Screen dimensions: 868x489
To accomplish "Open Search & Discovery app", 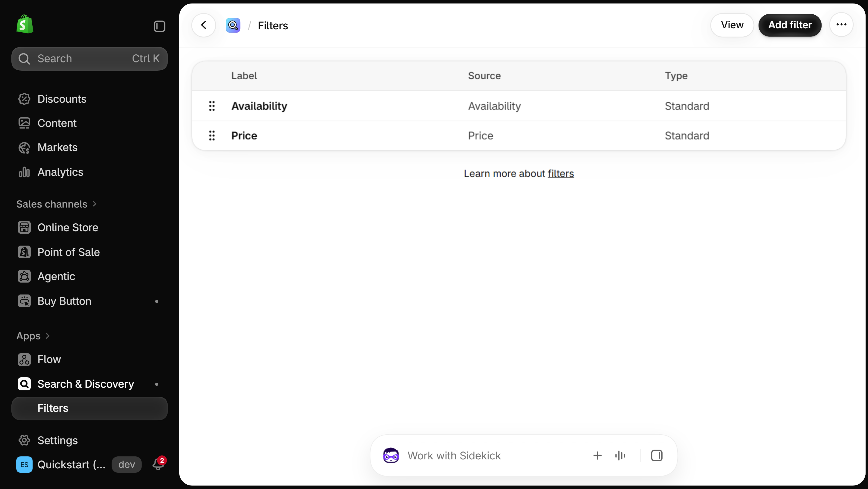I will point(90,384).
